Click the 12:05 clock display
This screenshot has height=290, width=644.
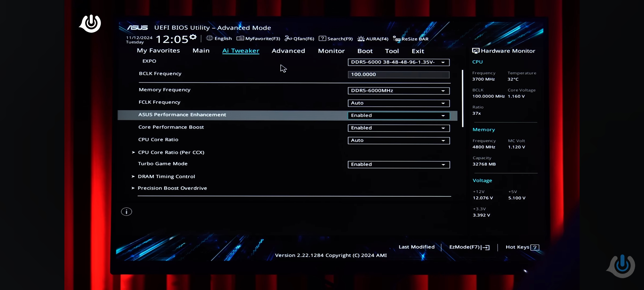pyautogui.click(x=172, y=39)
